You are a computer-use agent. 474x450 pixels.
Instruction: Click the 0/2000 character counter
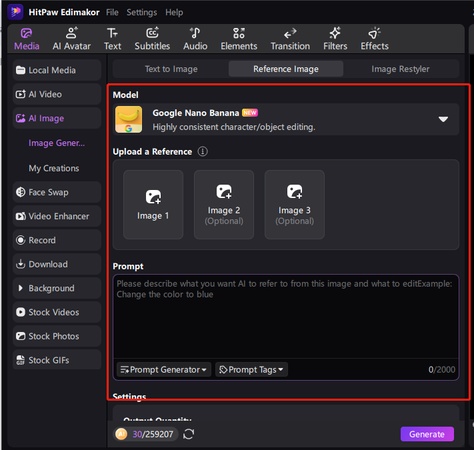tap(442, 369)
